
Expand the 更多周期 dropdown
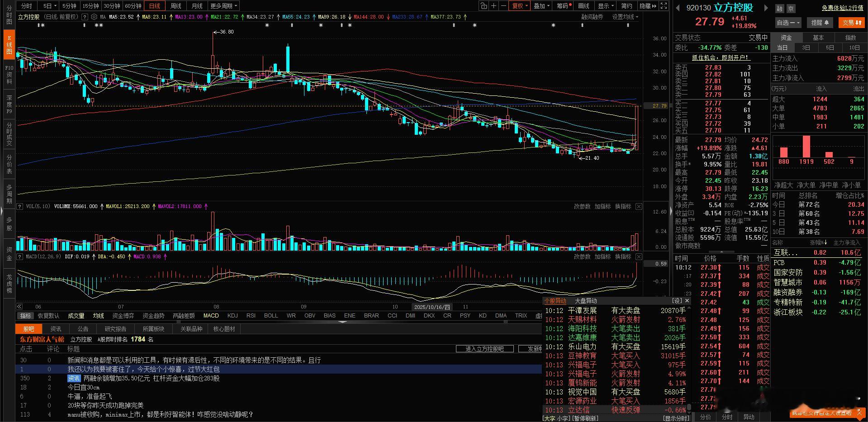(223, 6)
